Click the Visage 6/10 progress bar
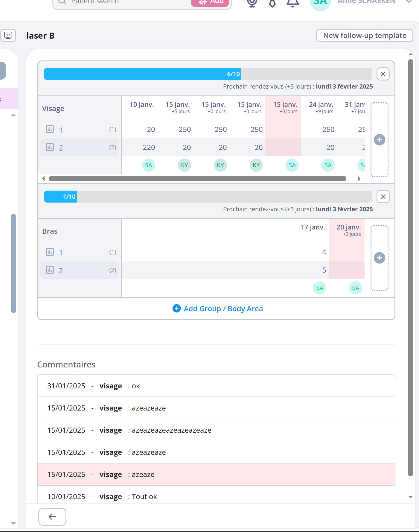Screen dimensions: 419x532 coord(208,74)
